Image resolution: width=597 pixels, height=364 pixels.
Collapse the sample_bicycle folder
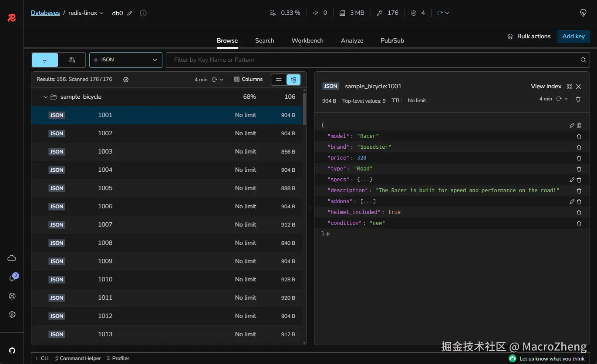click(46, 97)
